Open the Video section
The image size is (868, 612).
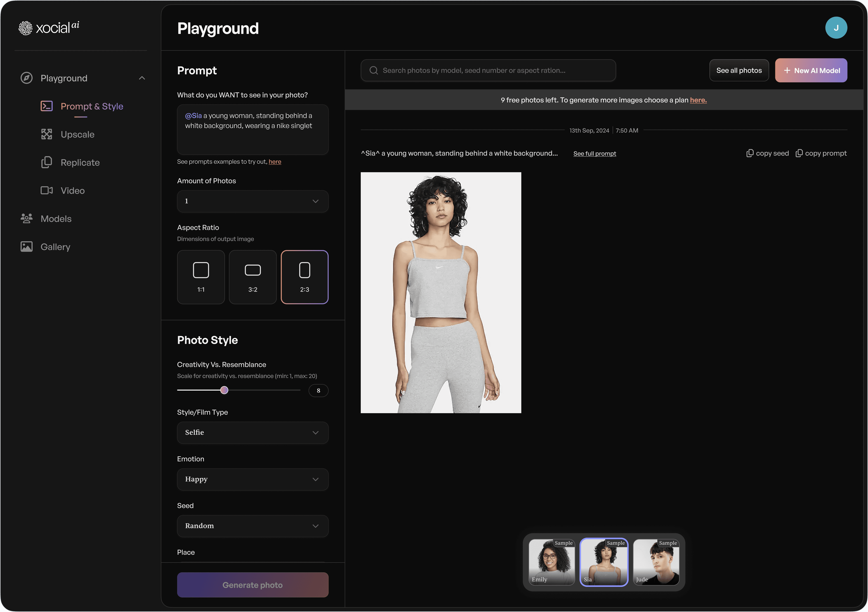[x=63, y=191]
